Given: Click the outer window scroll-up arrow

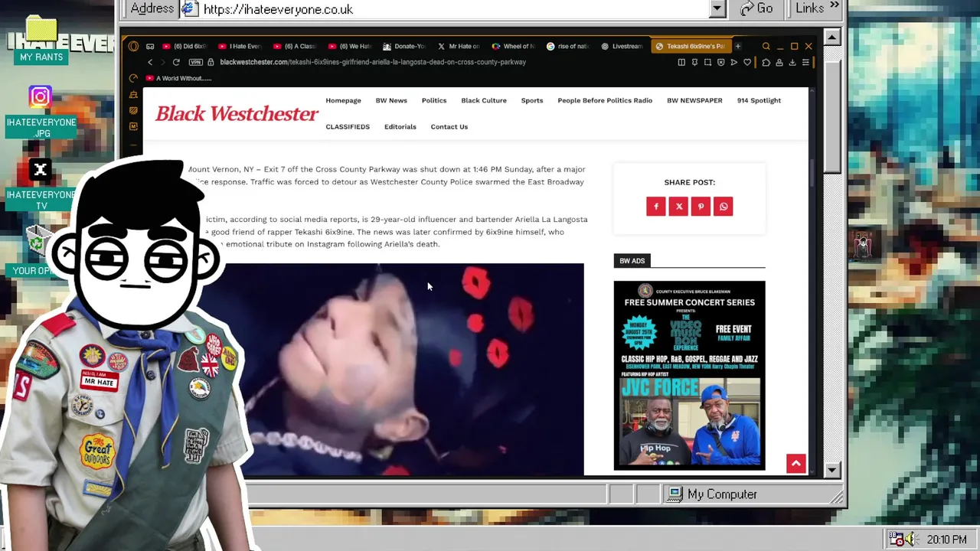Looking at the screenshot, I should [x=833, y=37].
